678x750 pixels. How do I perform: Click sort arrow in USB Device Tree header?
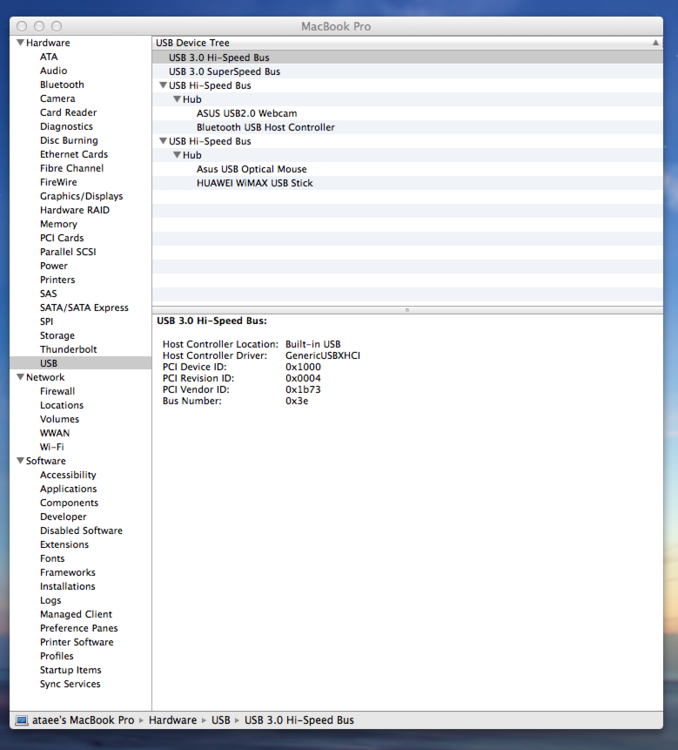[x=656, y=43]
